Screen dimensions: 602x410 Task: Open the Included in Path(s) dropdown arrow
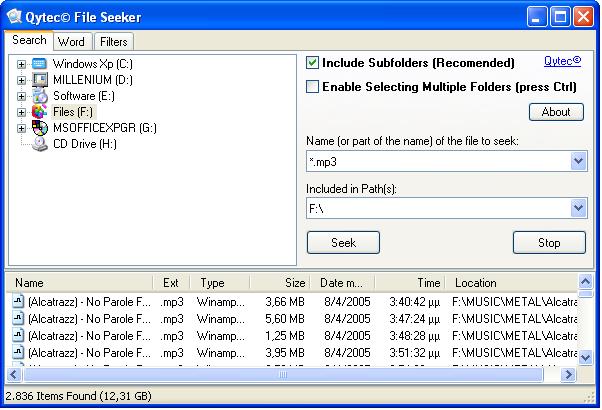[579, 208]
